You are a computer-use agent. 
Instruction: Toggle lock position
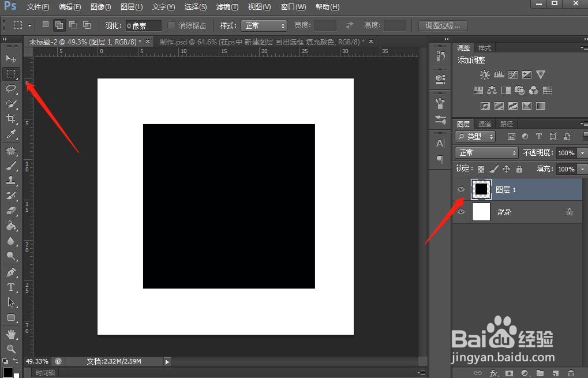(x=506, y=169)
